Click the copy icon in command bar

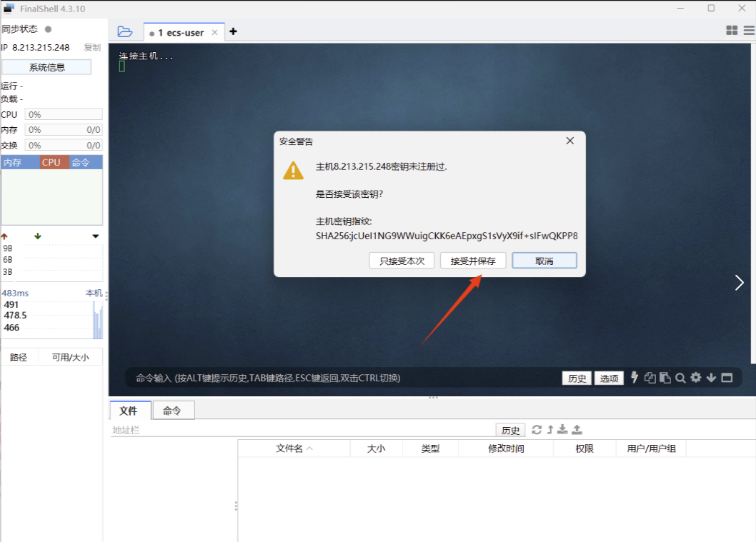click(x=650, y=378)
